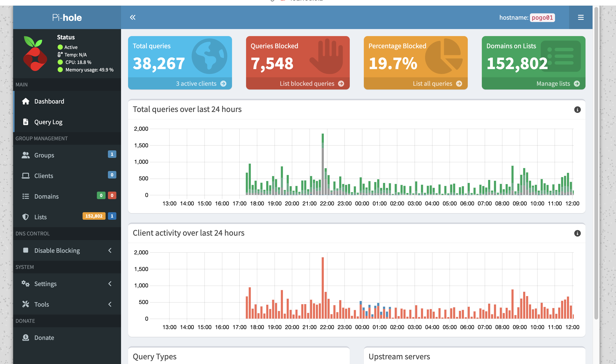Click the Groups people icon in sidebar
This screenshot has width=616, height=364.
tap(26, 155)
